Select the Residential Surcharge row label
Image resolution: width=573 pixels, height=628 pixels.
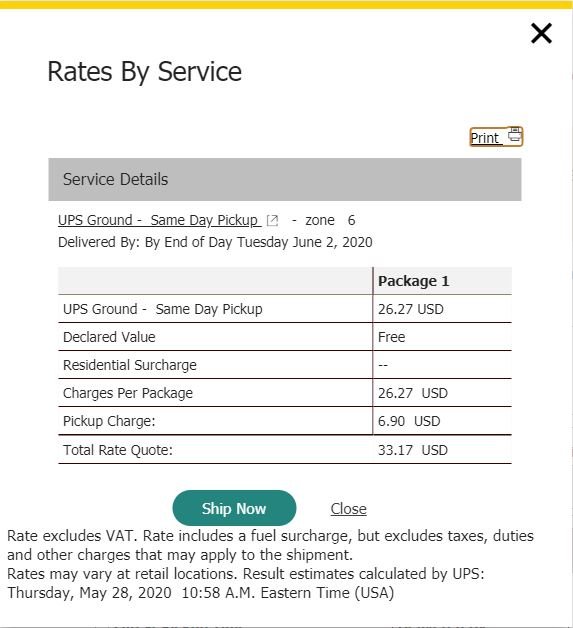tap(130, 365)
